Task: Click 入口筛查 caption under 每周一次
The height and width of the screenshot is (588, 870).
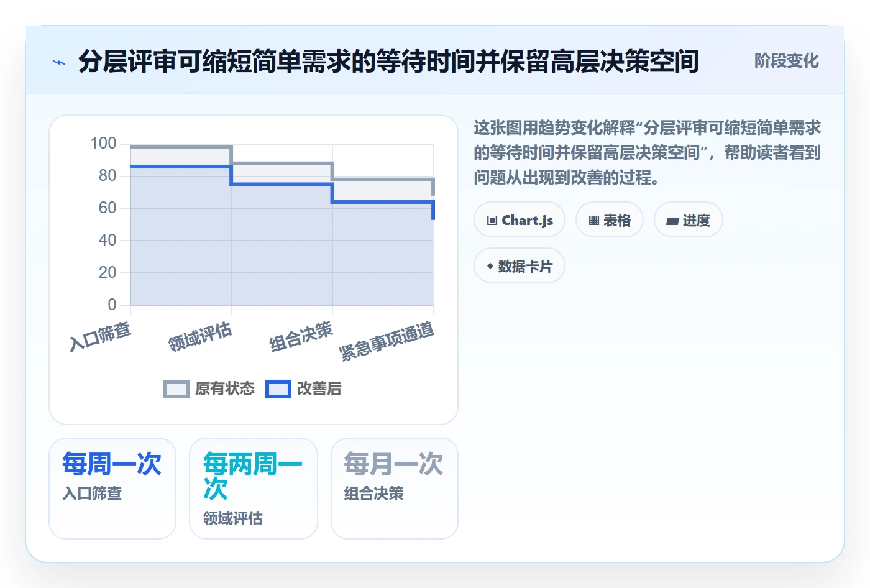Action: click(x=92, y=494)
